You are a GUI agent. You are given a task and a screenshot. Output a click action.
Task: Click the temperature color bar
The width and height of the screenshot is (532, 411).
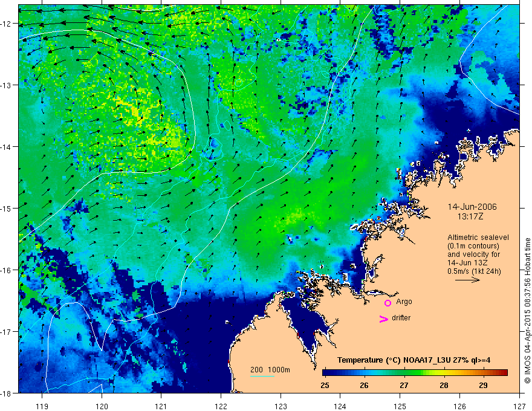click(415, 373)
